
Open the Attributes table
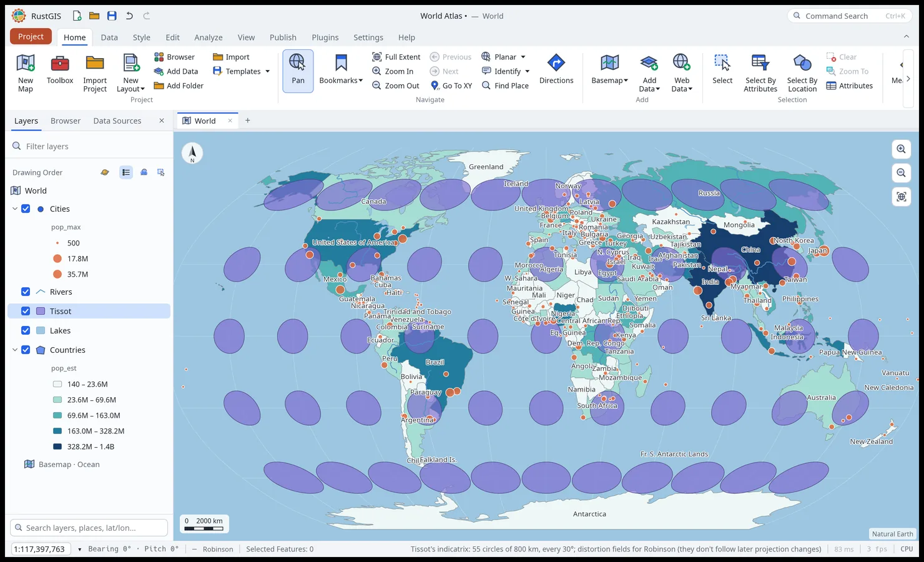849,86
